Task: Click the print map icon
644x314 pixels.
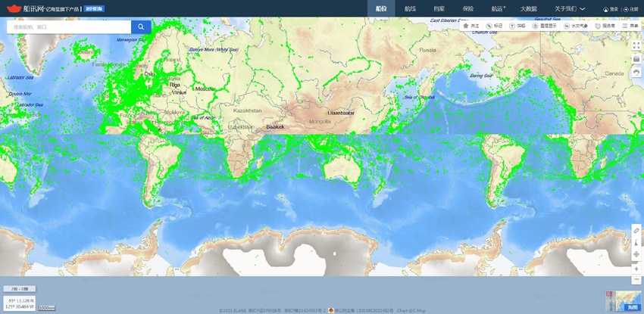Action: click(x=636, y=72)
